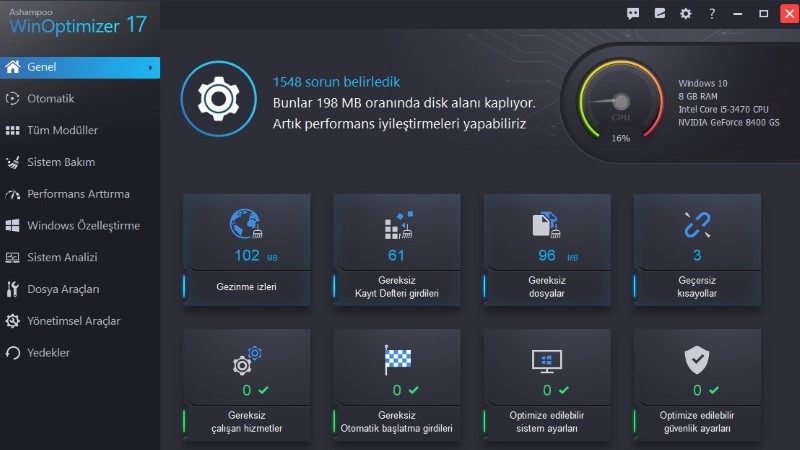
Task: Minimize the WinOptimizer window
Action: (738, 14)
